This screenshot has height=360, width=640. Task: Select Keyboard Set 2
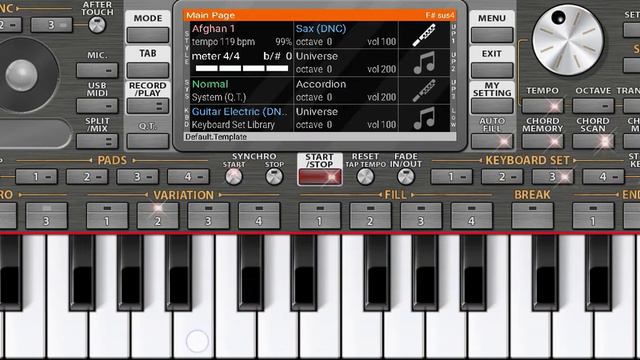coord(502,177)
